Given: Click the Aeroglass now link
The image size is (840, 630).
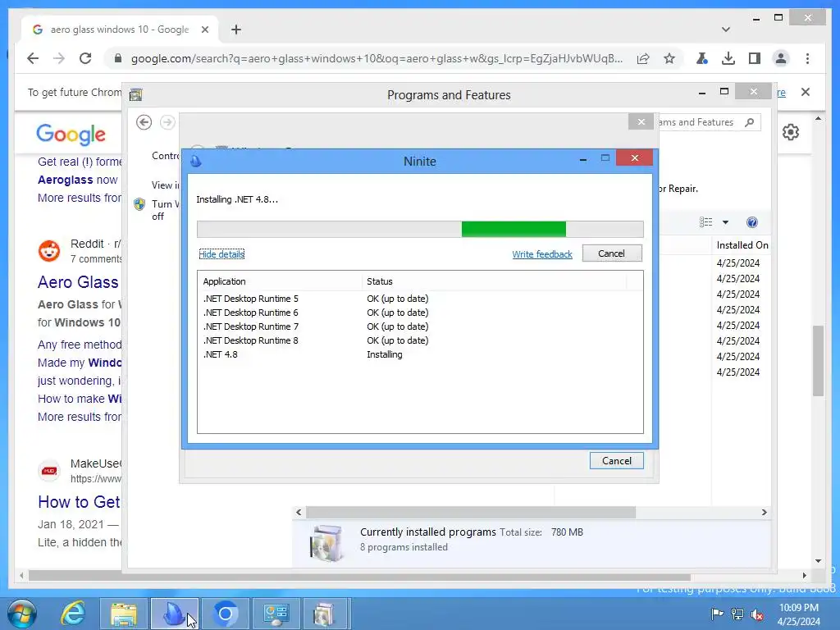Looking at the screenshot, I should 78,180.
